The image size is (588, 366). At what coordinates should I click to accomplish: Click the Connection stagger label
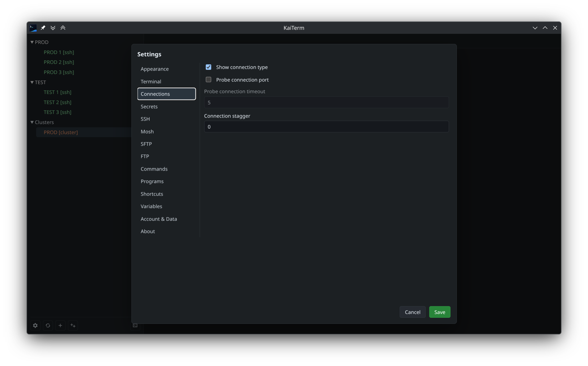pos(227,116)
